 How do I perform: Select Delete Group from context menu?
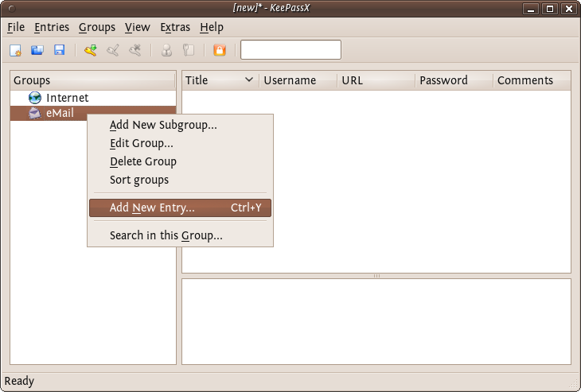coord(143,161)
